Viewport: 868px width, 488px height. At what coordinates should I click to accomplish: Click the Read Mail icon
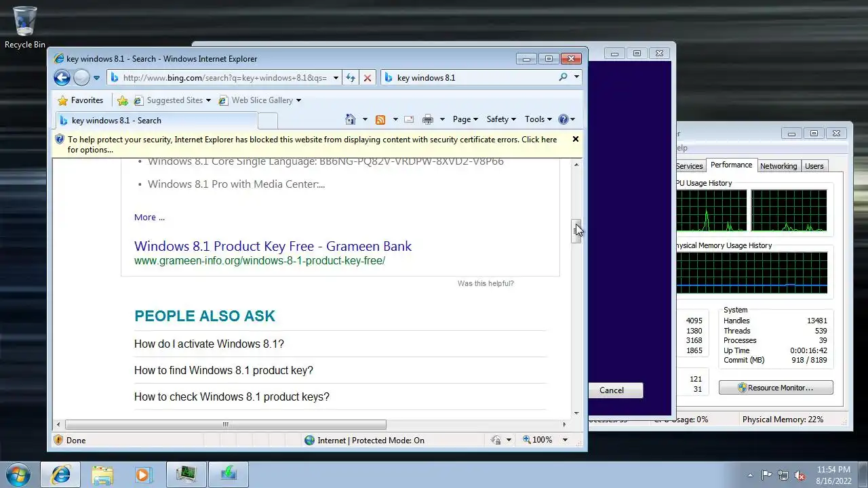coord(409,119)
